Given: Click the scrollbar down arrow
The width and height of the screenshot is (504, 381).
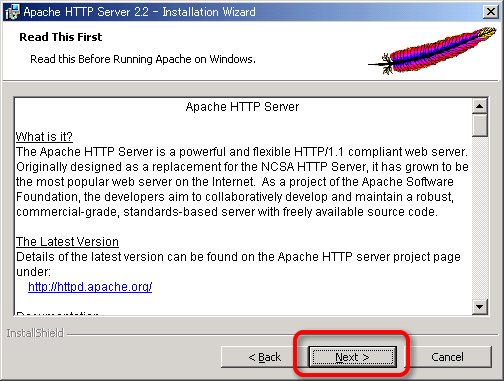Looking at the screenshot, I should tap(480, 307).
